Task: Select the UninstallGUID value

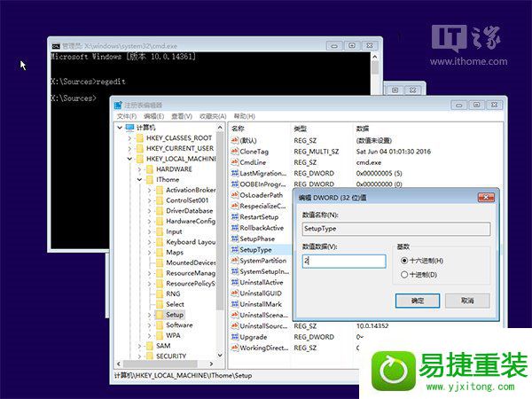Action: pos(261,293)
